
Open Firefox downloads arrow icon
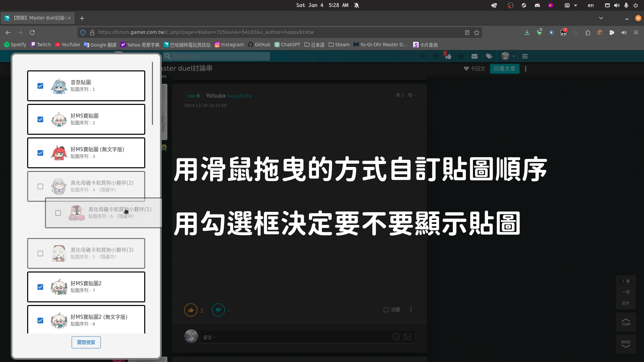click(x=527, y=33)
